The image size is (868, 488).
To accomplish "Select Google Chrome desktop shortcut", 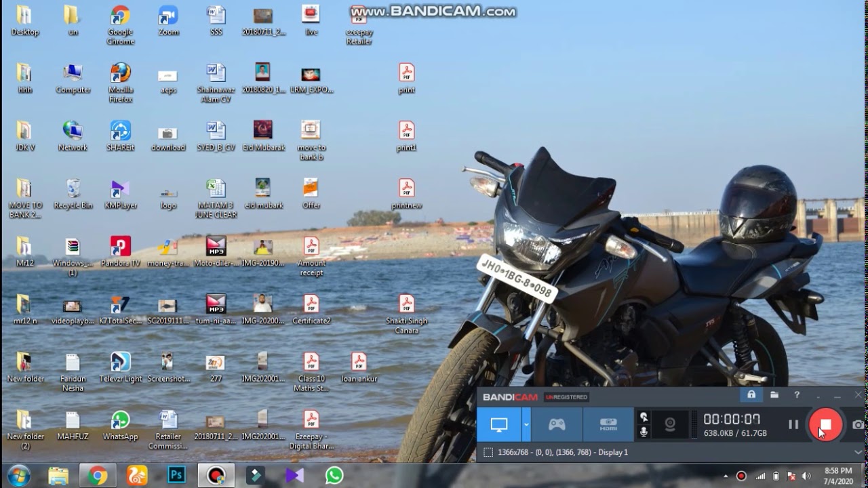I will click(x=120, y=25).
